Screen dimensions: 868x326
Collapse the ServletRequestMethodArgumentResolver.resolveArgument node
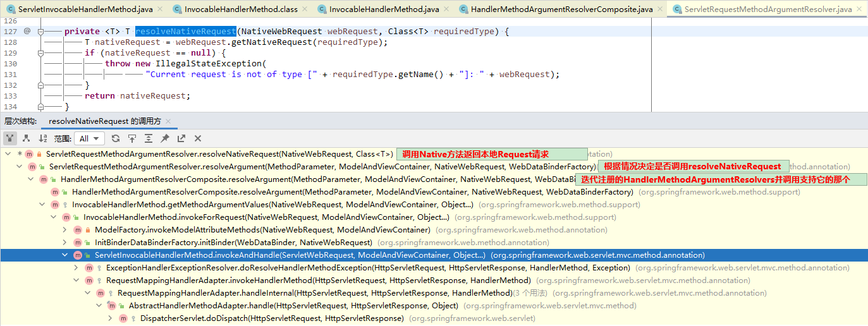coord(19,167)
